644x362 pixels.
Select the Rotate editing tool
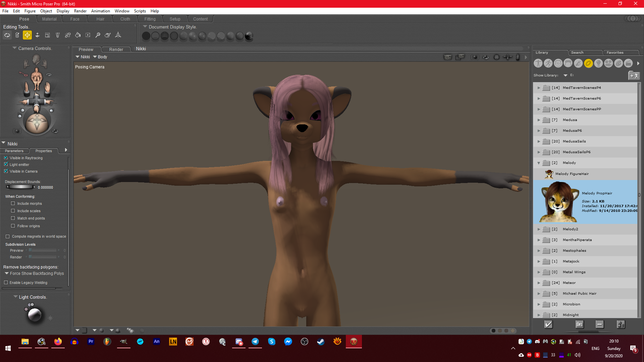point(7,35)
